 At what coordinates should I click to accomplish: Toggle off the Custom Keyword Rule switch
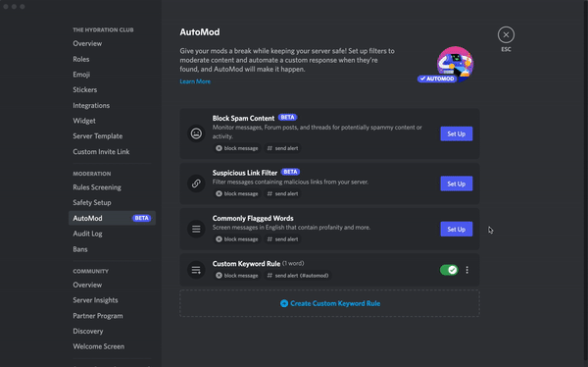[449, 270]
